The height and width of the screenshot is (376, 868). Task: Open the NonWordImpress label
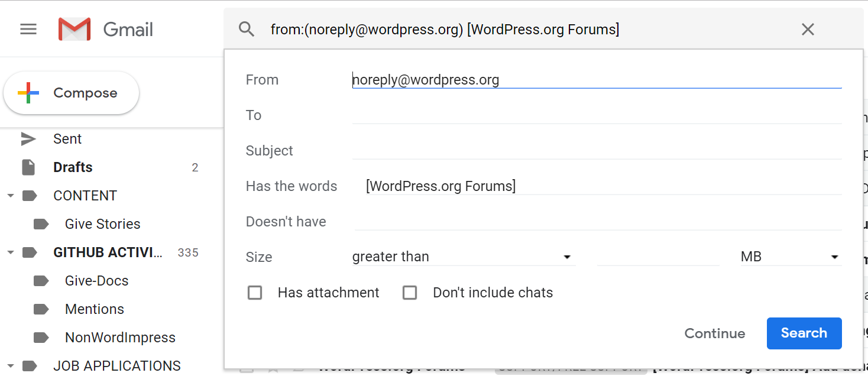(x=121, y=338)
